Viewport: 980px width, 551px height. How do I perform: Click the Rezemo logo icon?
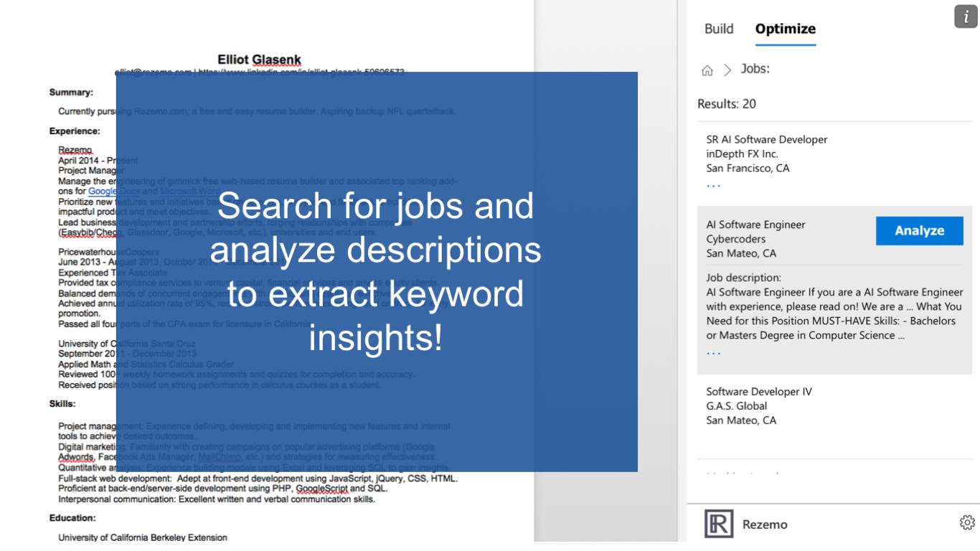pyautogui.click(x=718, y=524)
